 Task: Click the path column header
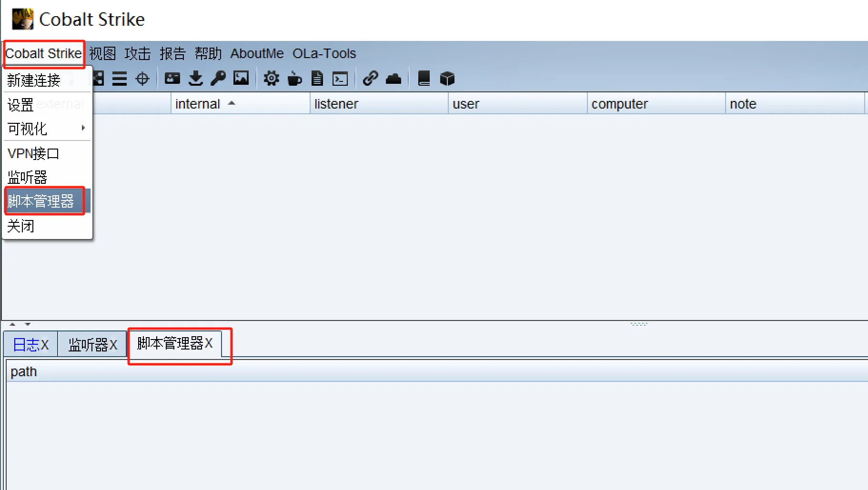tap(437, 371)
